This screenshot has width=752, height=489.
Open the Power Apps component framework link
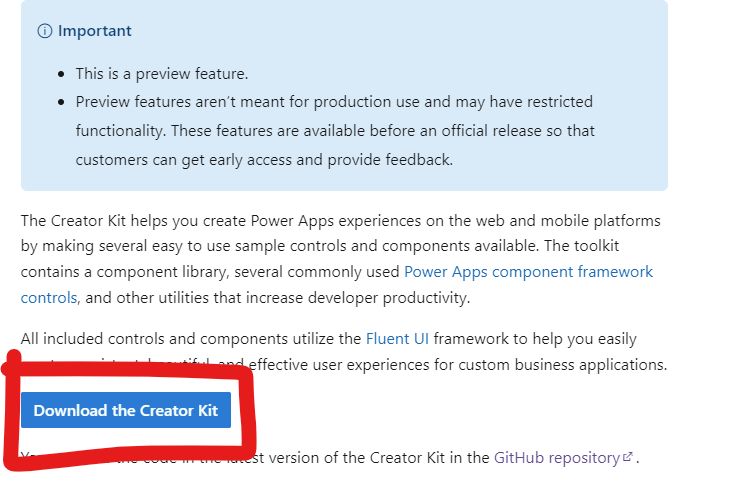529,272
